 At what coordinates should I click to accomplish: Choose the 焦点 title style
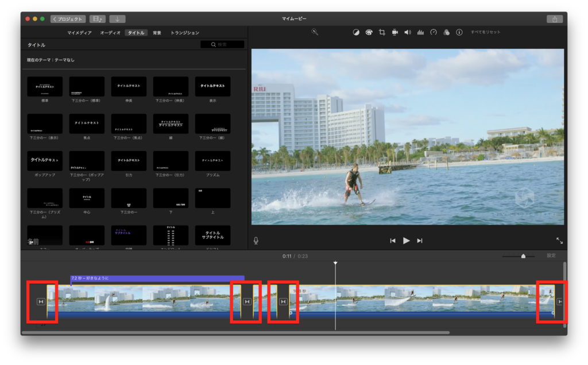pos(87,124)
